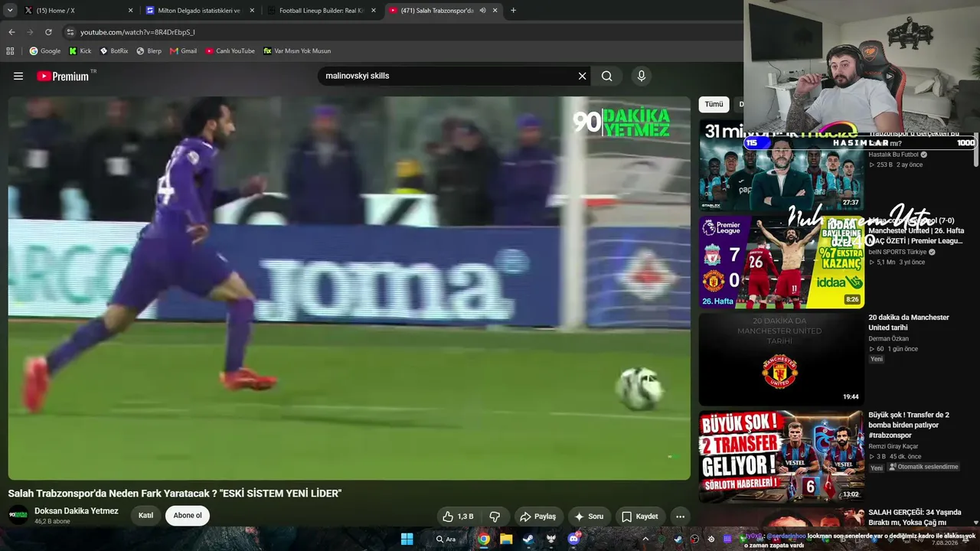This screenshot has width=980, height=551.
Task: Click the Soru ask button
Action: [590, 517]
